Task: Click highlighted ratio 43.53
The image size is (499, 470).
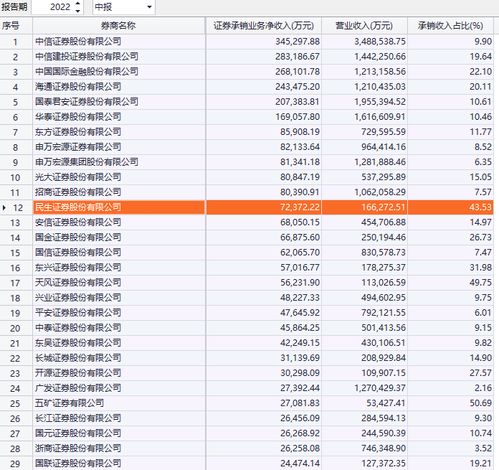Action: (480, 207)
